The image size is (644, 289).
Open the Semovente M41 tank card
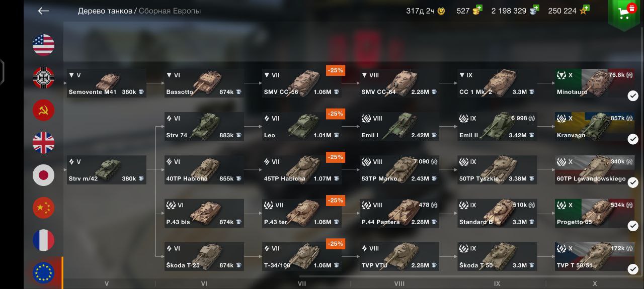[x=107, y=83]
